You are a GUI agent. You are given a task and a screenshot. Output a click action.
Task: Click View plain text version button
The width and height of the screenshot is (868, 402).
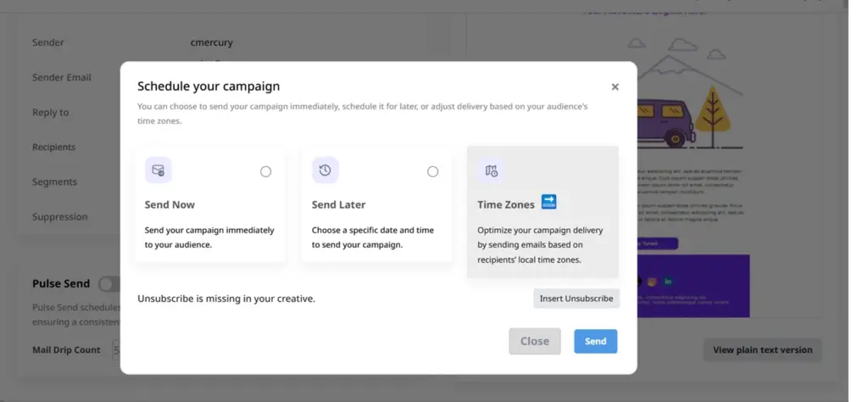tap(762, 350)
